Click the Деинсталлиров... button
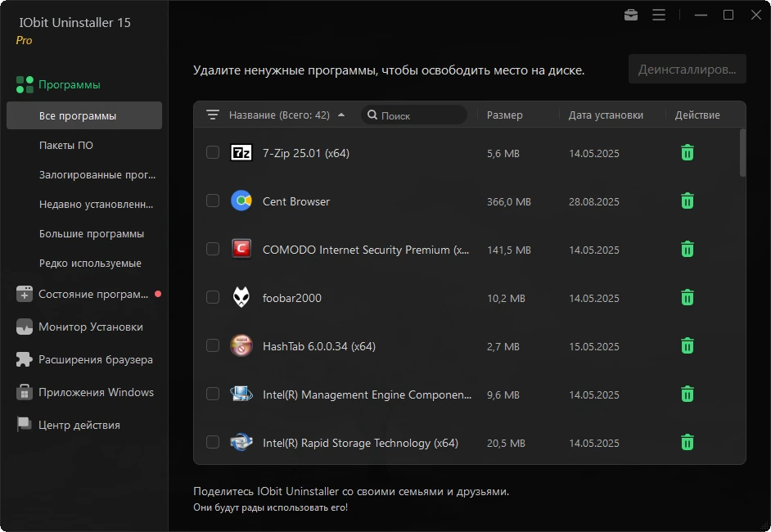771x532 pixels. pos(687,70)
